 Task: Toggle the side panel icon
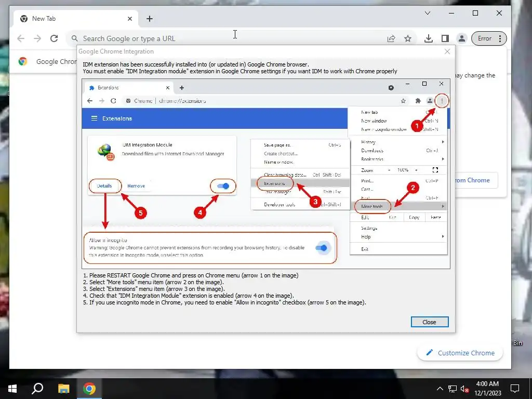tap(445, 38)
